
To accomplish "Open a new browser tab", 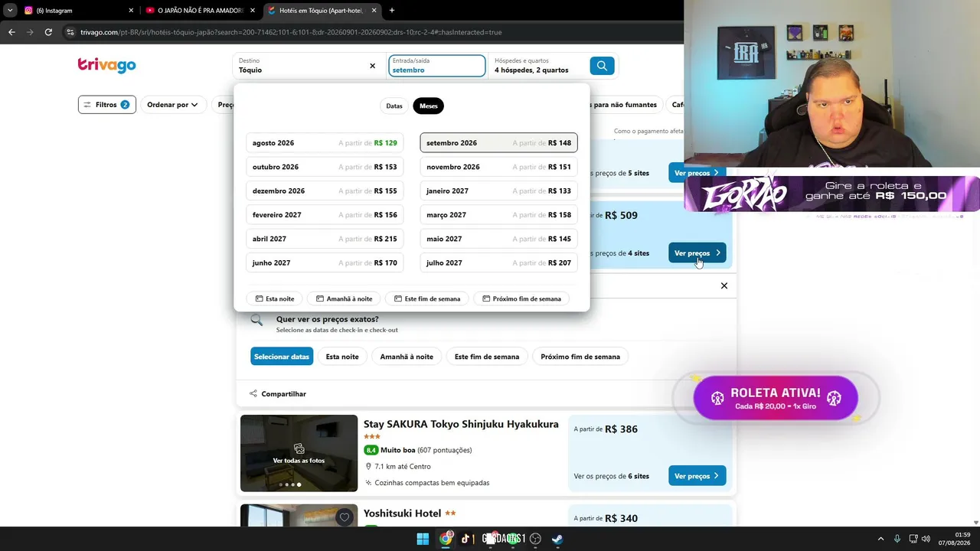I will click(392, 11).
